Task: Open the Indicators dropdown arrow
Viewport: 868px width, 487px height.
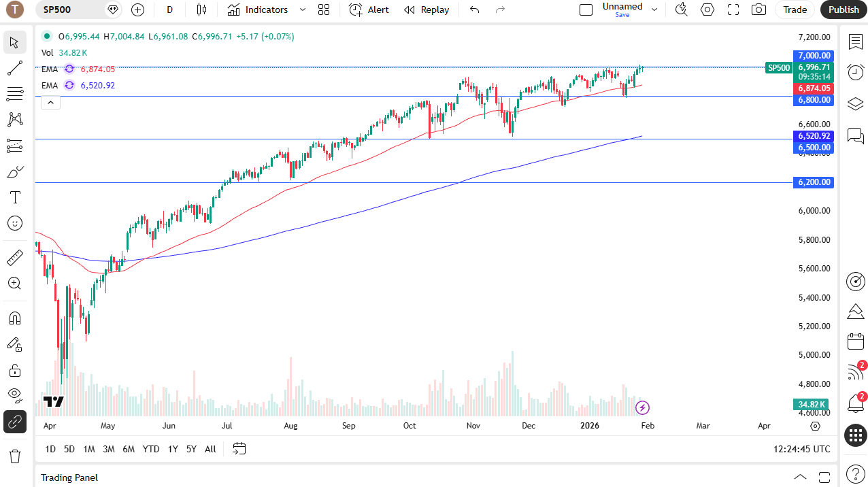Action: pos(301,10)
